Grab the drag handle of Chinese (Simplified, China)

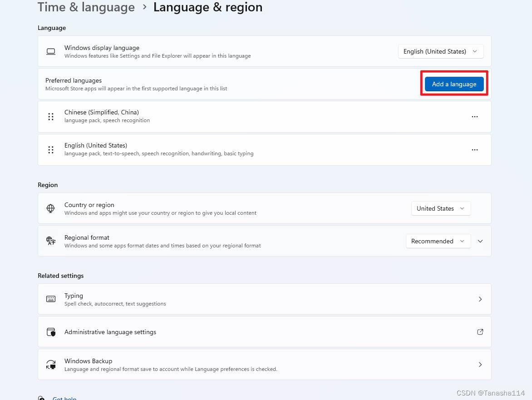(51, 117)
